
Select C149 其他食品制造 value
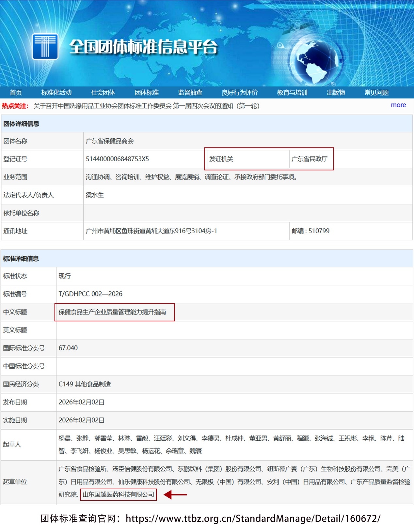coord(85,384)
